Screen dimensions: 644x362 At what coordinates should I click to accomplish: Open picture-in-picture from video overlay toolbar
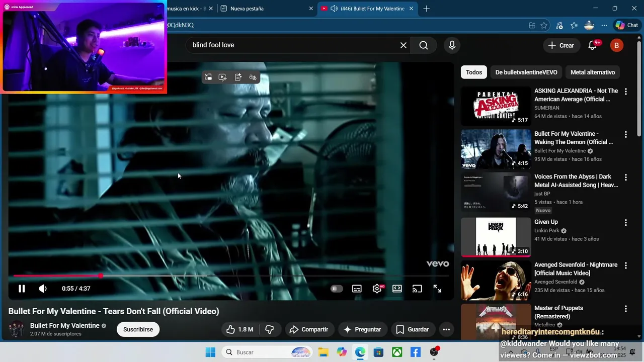coord(208,77)
